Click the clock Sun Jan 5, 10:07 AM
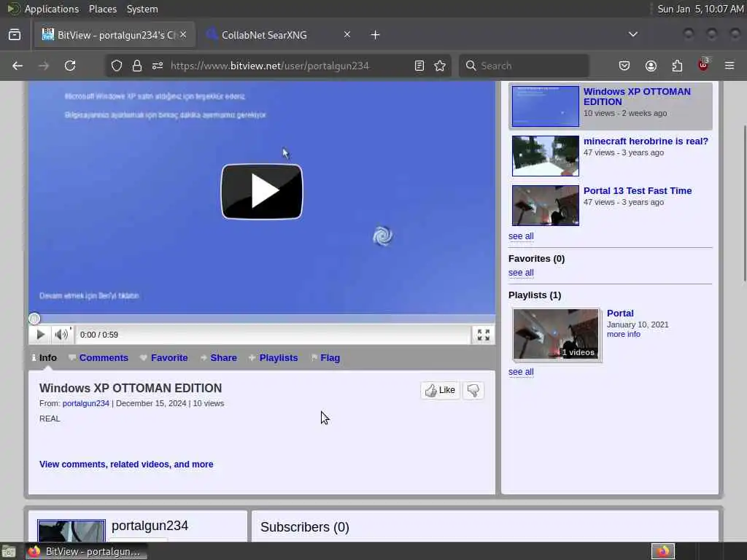The image size is (747, 560). pos(700,9)
